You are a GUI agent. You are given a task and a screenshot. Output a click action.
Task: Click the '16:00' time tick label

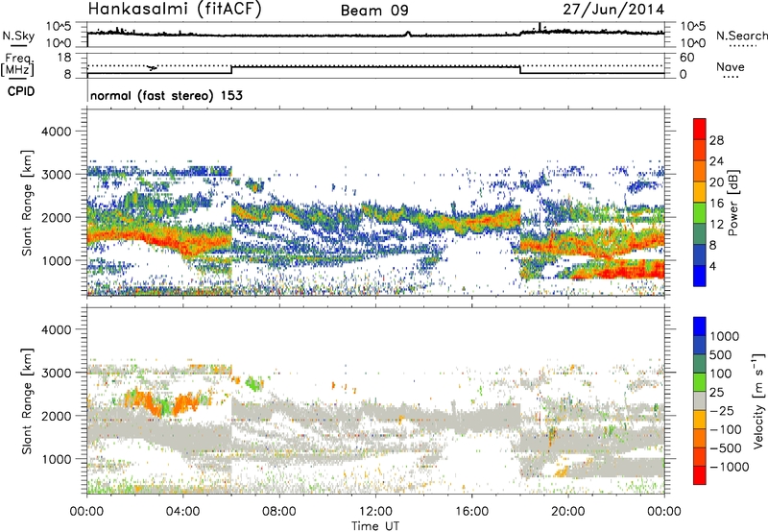471,512
